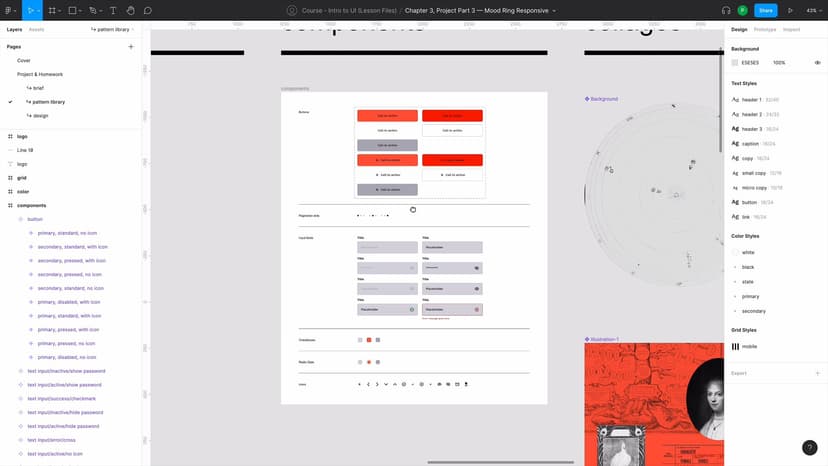Image resolution: width=828 pixels, height=466 pixels.
Task: Select the Rectangle shape tool
Action: 73,10
